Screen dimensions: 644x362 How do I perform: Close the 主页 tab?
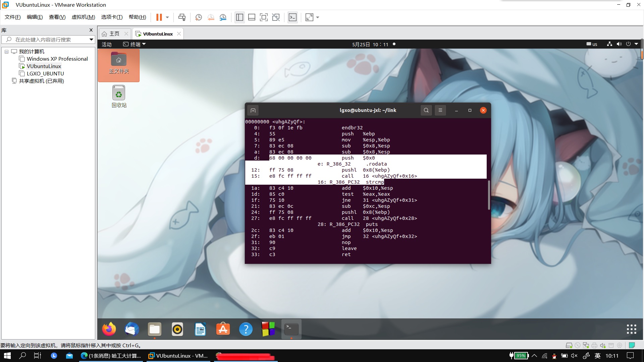click(126, 34)
